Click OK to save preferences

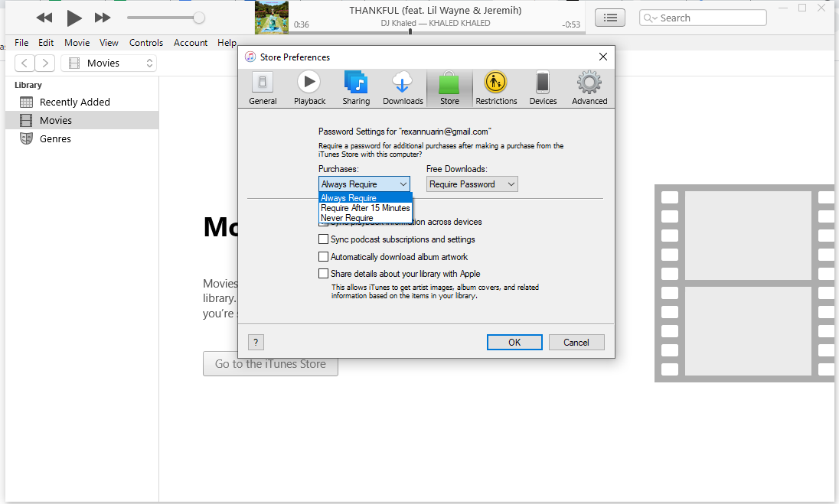click(x=514, y=343)
